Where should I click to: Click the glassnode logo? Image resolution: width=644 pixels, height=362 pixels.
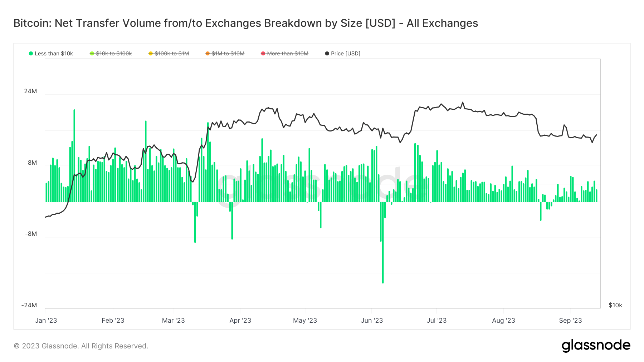click(596, 346)
